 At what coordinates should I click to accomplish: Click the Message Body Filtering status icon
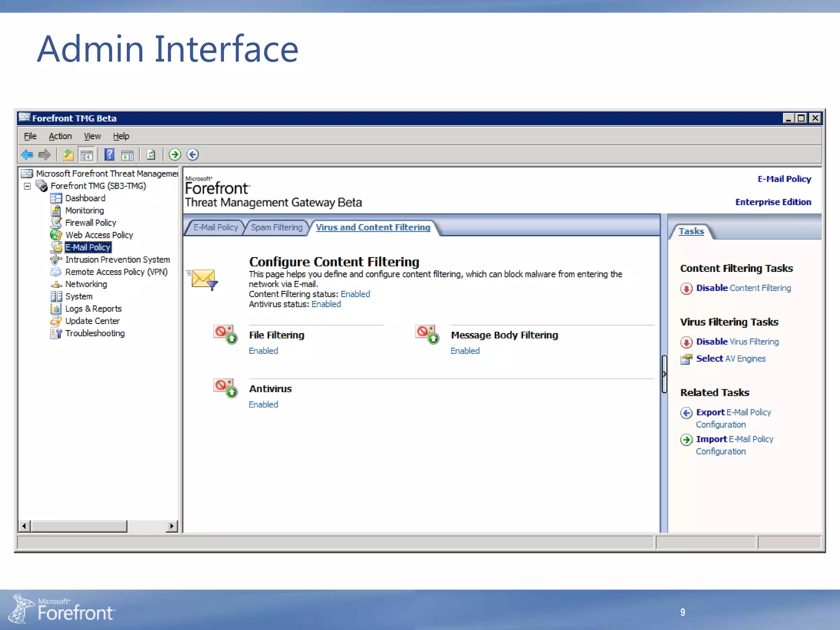[427, 334]
